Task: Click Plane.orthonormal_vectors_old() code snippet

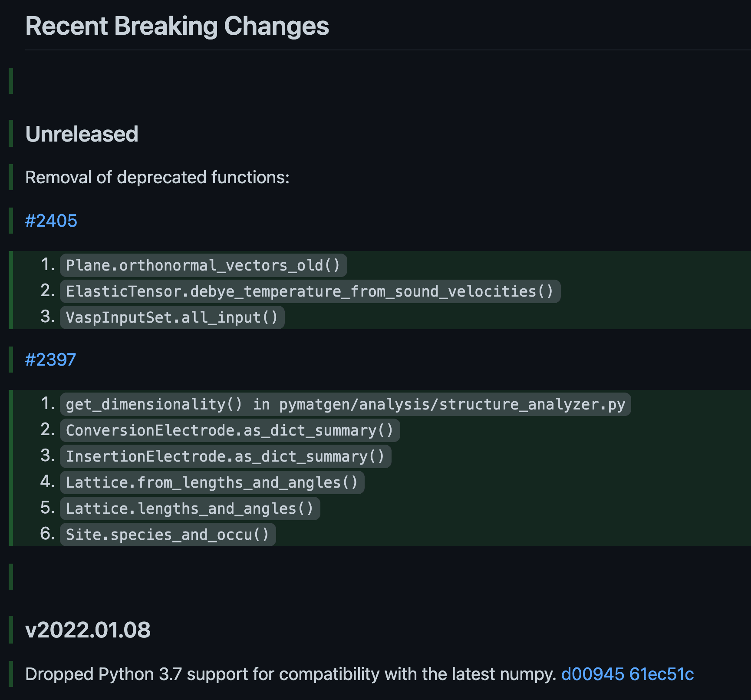Action: (203, 265)
